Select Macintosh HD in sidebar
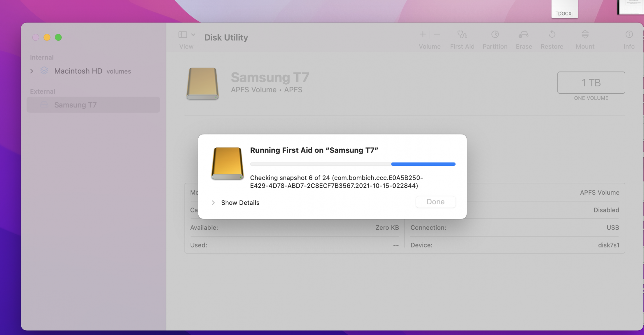644x335 pixels. coord(78,71)
